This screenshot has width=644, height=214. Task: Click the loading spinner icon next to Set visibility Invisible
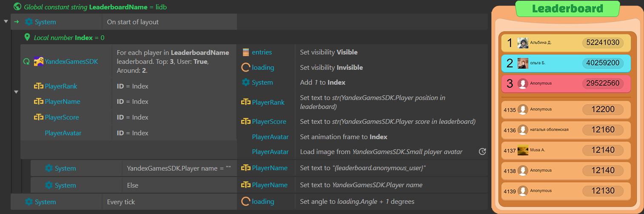pos(245,67)
